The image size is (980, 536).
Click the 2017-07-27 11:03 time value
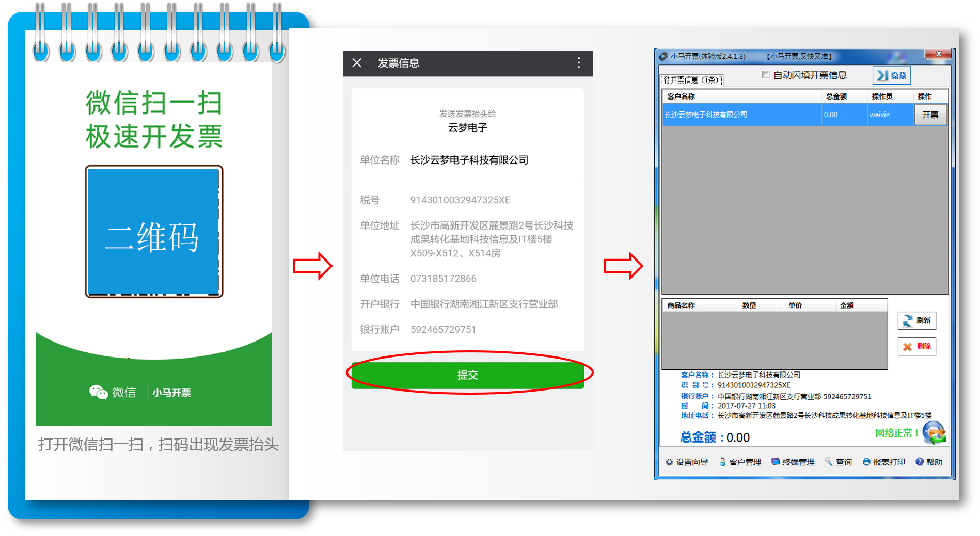tap(747, 406)
